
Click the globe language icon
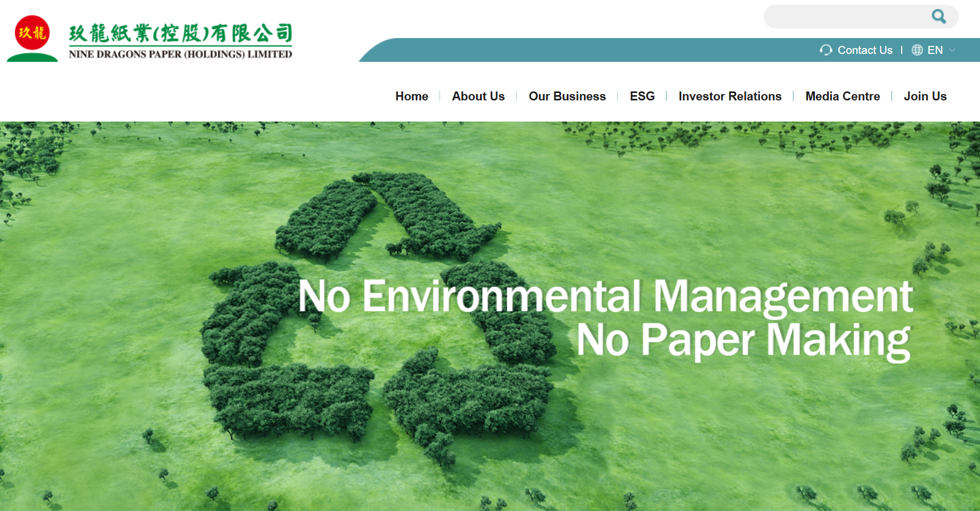(917, 50)
